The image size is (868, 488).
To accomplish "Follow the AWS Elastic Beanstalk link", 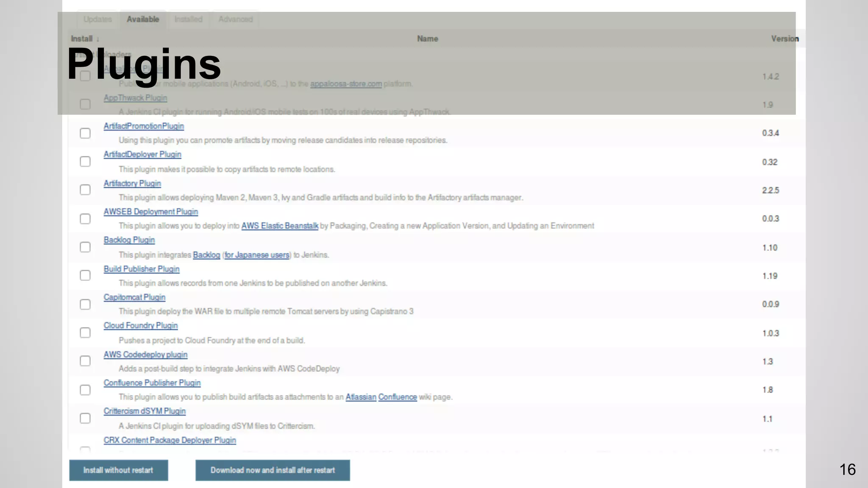I will (280, 226).
